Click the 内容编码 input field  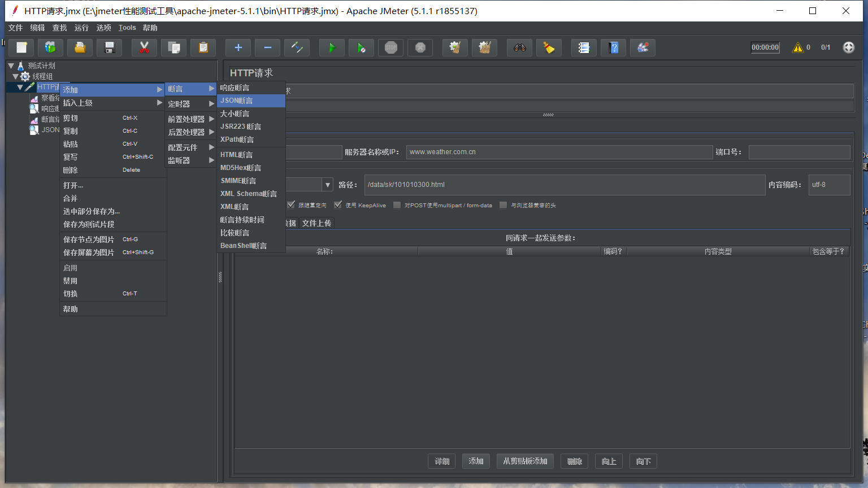pos(830,185)
